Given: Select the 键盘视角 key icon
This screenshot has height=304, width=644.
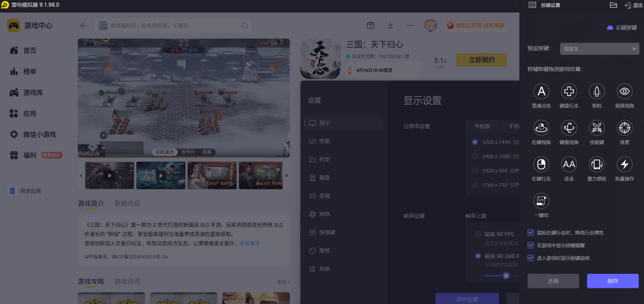Looking at the screenshot, I should tap(569, 128).
